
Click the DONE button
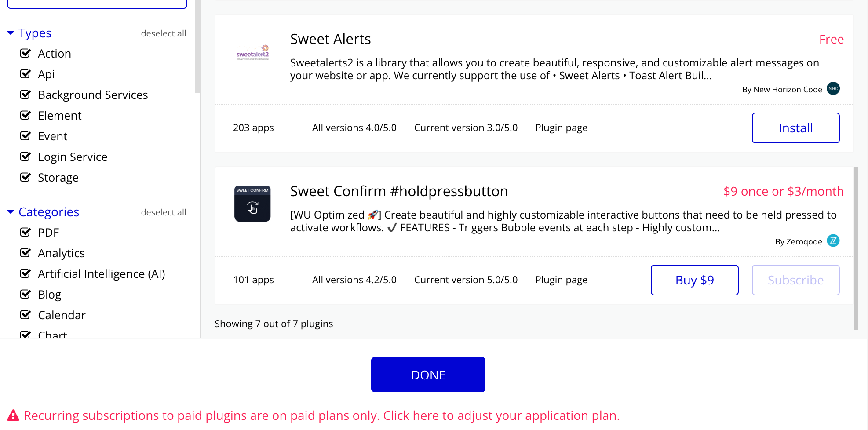pyautogui.click(x=428, y=375)
